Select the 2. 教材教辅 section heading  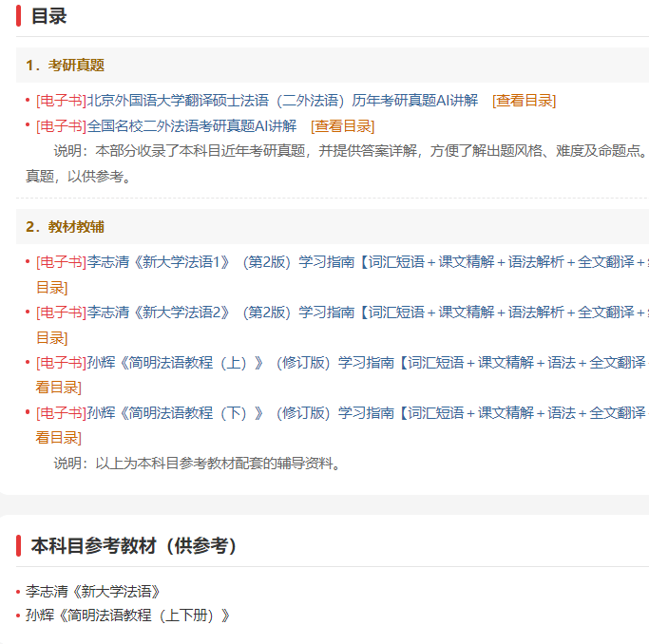[65, 227]
